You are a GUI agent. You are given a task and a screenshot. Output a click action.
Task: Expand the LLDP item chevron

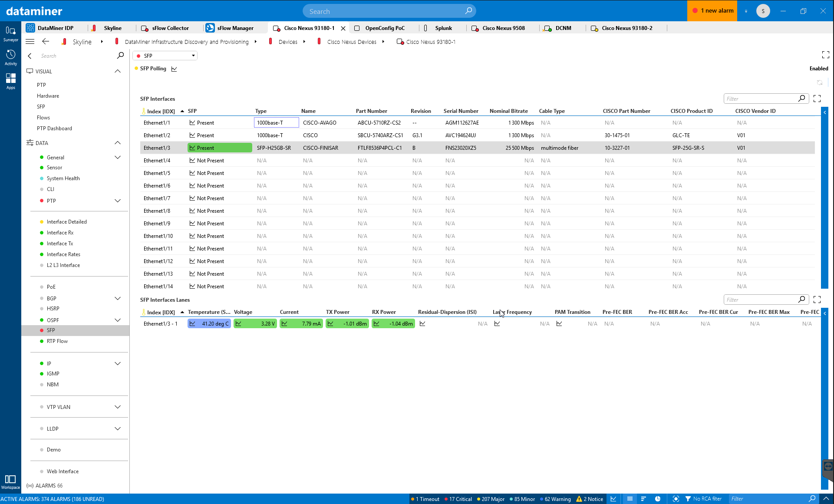click(x=118, y=428)
